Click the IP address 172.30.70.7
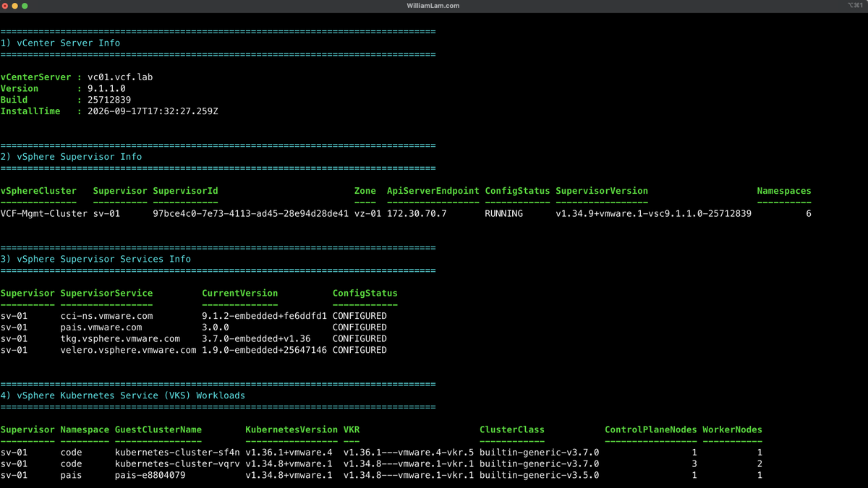Screen dimensions: 868x488 (417, 214)
